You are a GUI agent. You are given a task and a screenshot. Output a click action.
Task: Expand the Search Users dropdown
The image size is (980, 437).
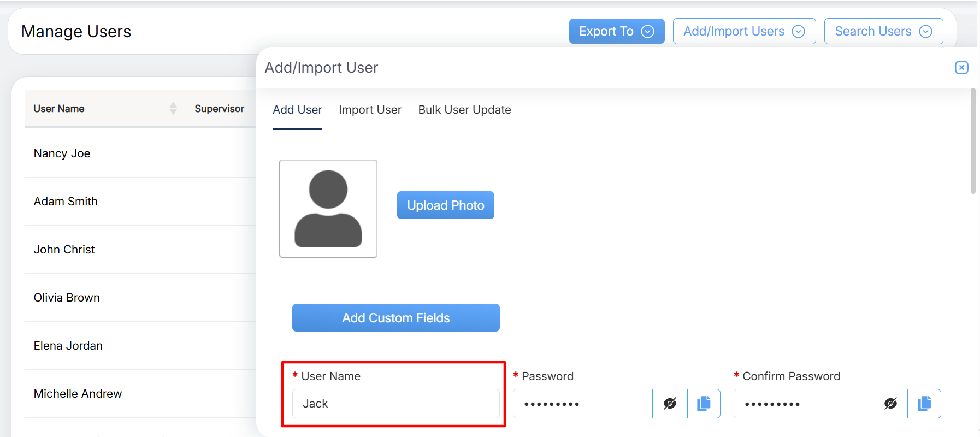[883, 31]
